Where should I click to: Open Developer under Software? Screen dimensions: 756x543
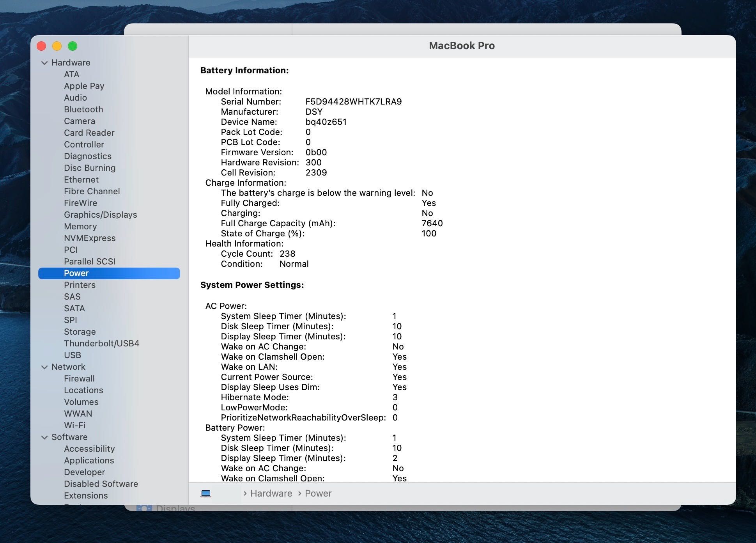pos(85,472)
